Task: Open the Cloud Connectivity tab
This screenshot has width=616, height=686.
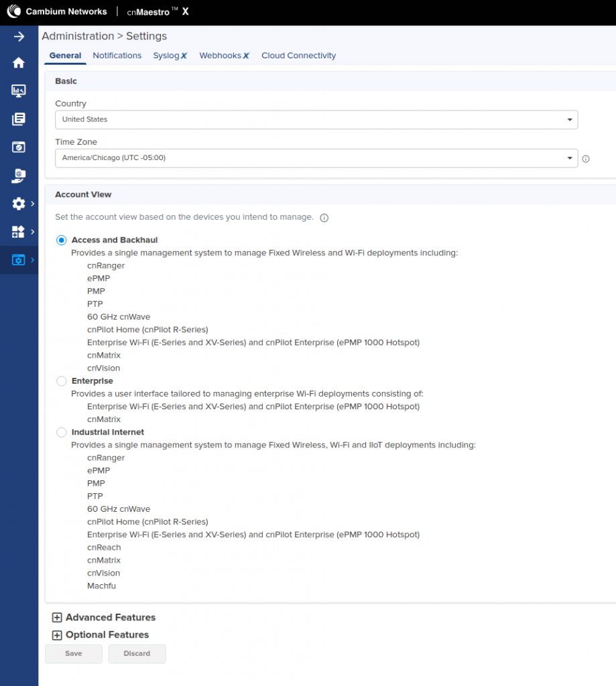Action: (298, 56)
